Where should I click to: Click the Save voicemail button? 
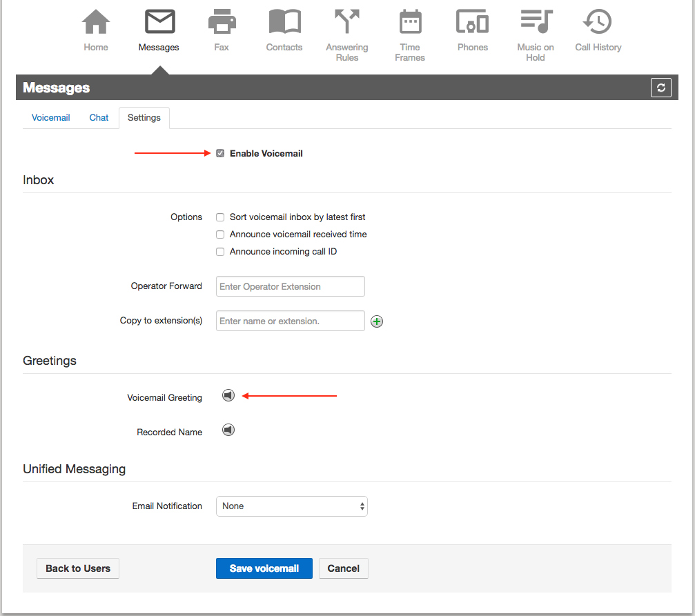tap(264, 568)
